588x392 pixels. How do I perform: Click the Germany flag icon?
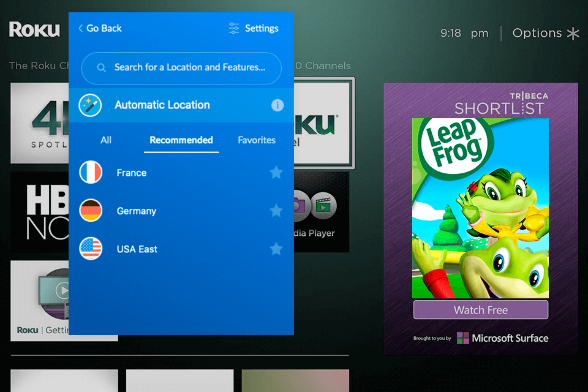(x=91, y=211)
